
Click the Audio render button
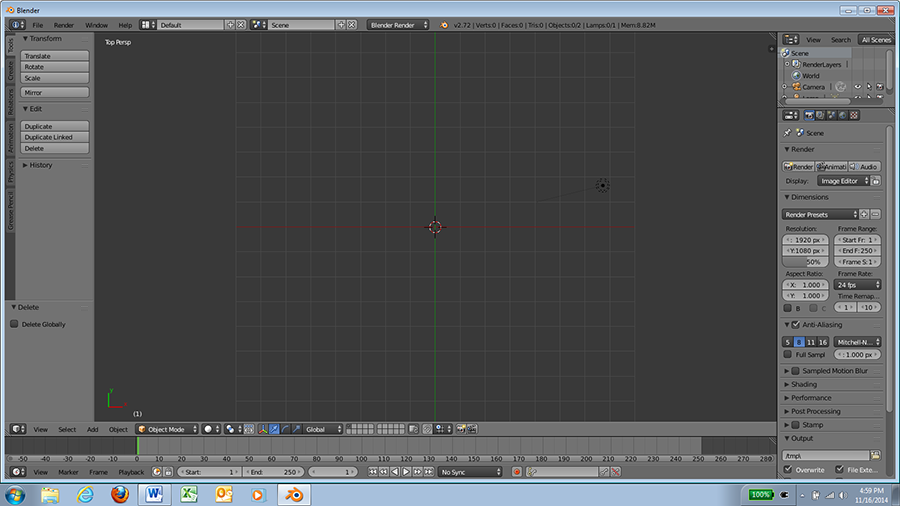(864, 166)
